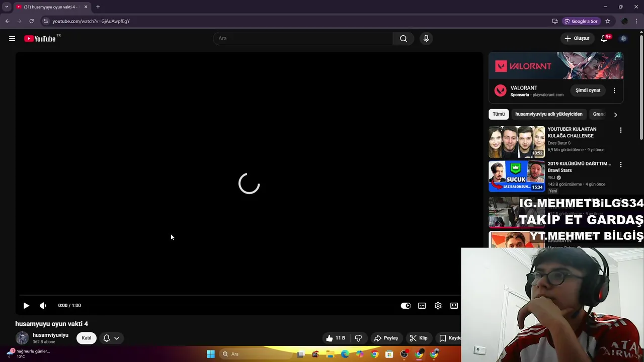Viewport: 644px width, 362px height.
Task: Switch to theater mode icon
Action: (x=454, y=306)
